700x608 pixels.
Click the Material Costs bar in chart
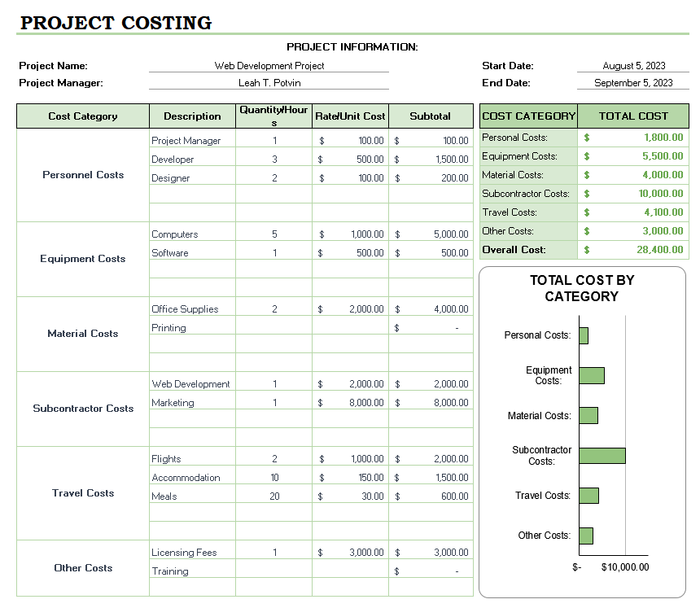tap(588, 416)
